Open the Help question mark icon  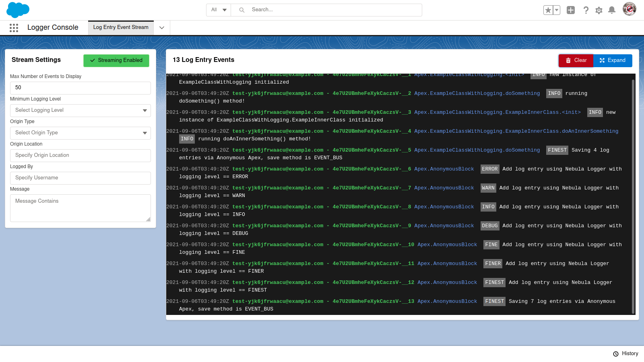[x=586, y=10]
